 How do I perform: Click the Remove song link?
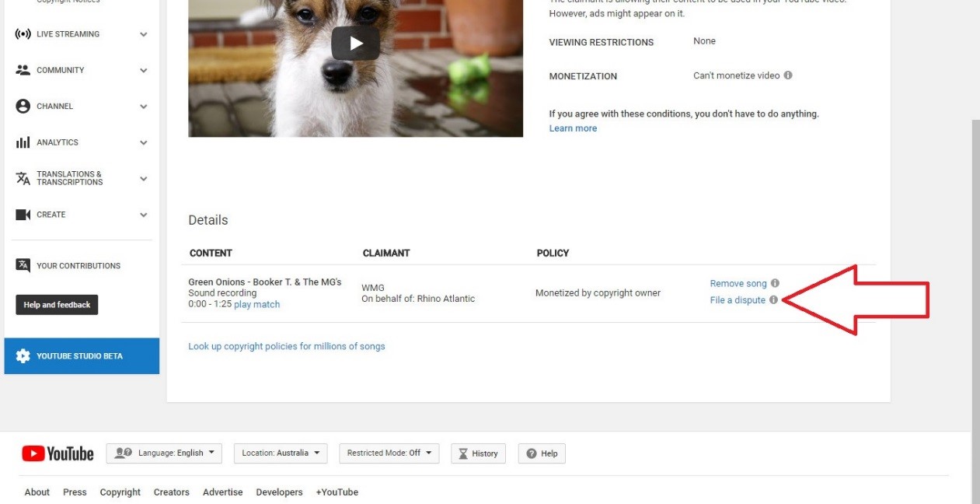pos(738,284)
